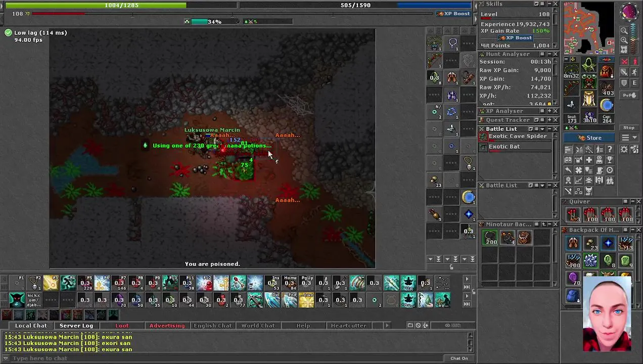Toggle expert mode E button
643x364 pixels.
pos(635,83)
